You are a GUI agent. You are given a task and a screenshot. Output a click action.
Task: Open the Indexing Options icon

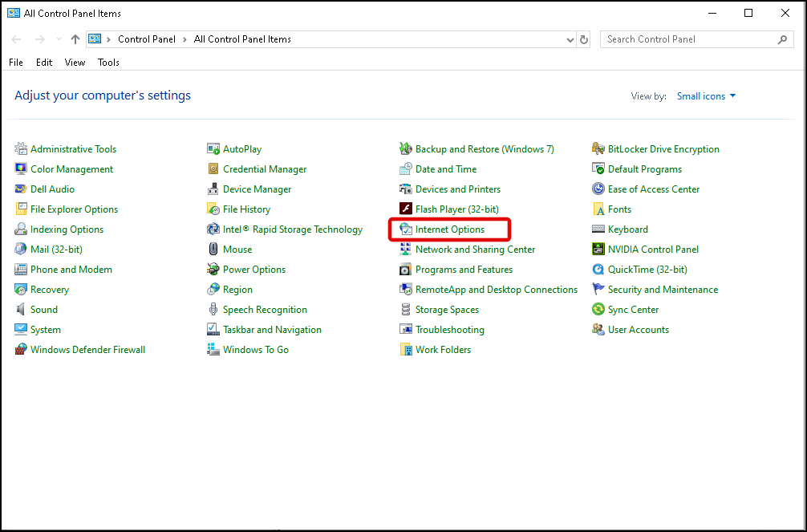point(21,229)
